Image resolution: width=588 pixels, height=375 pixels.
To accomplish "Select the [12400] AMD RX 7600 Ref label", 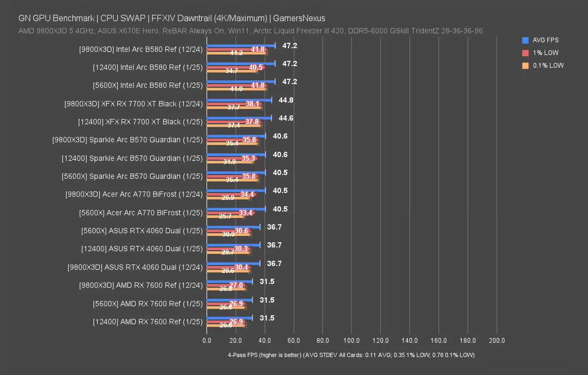I will (147, 322).
